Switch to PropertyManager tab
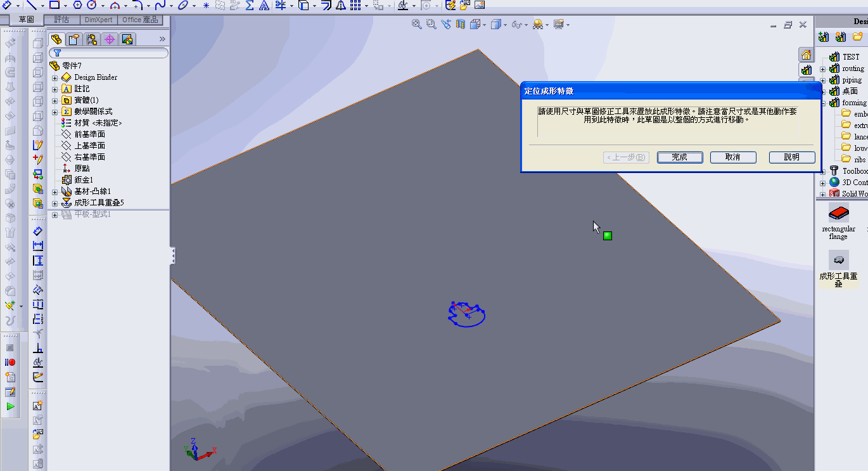The width and height of the screenshot is (868, 471). [74, 39]
